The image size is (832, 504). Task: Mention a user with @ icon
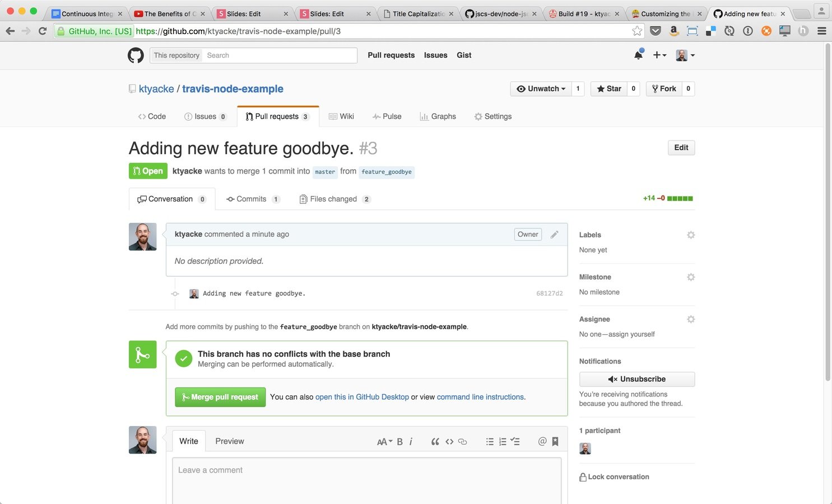(542, 442)
